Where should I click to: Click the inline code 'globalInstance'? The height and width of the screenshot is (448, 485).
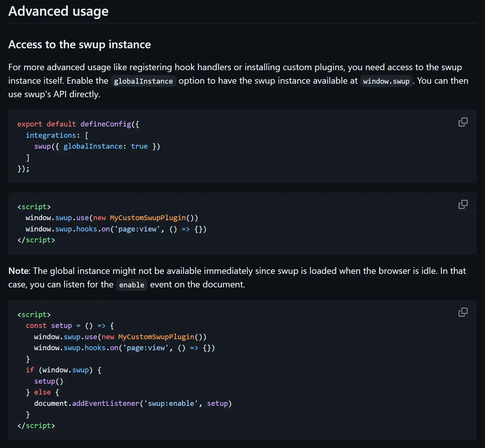[x=143, y=81]
